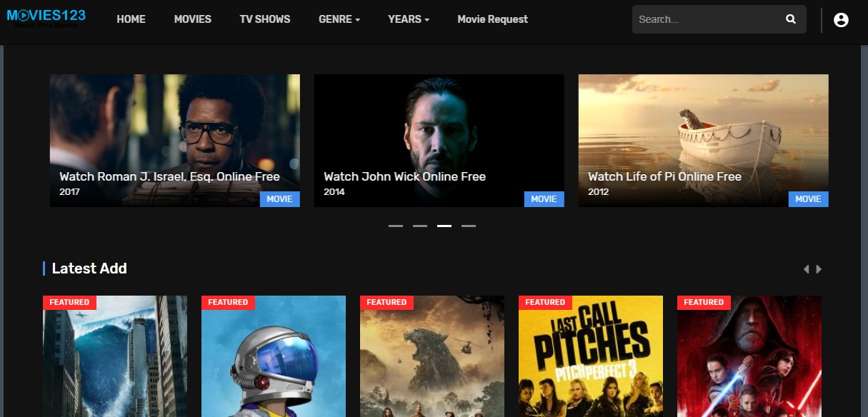
Task: Select the fourth carousel indicator dash
Action: (x=469, y=226)
